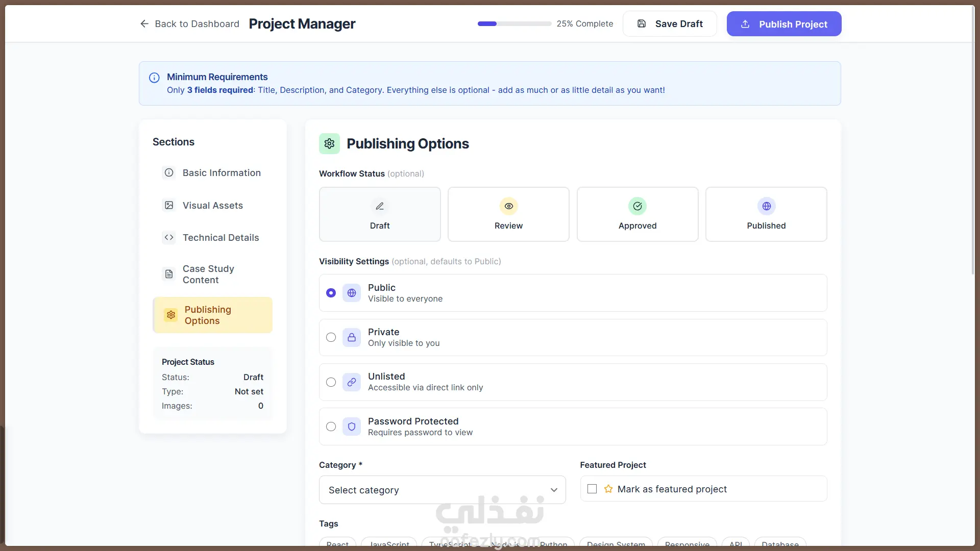Click the Draft pencil icon
The width and height of the screenshot is (980, 551).
tap(380, 206)
